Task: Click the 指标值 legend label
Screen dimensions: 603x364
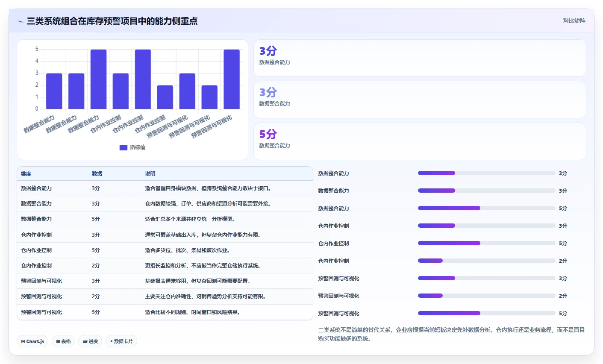Action: pyautogui.click(x=138, y=147)
